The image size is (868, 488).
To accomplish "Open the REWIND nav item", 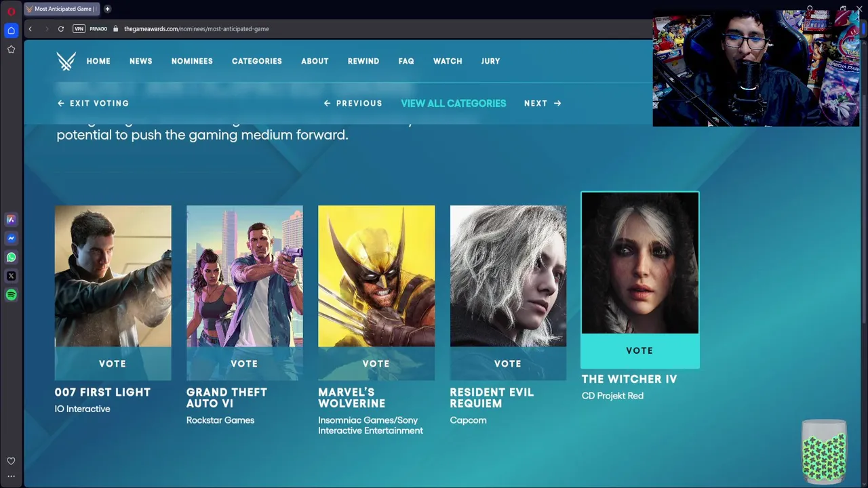I will [x=363, y=61].
